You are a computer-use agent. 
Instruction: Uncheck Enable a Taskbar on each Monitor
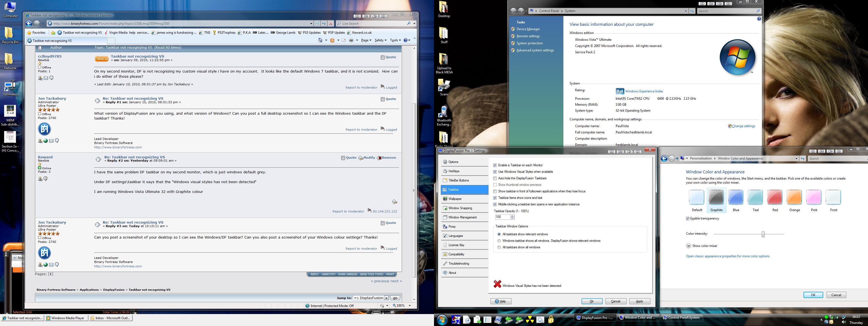495,165
